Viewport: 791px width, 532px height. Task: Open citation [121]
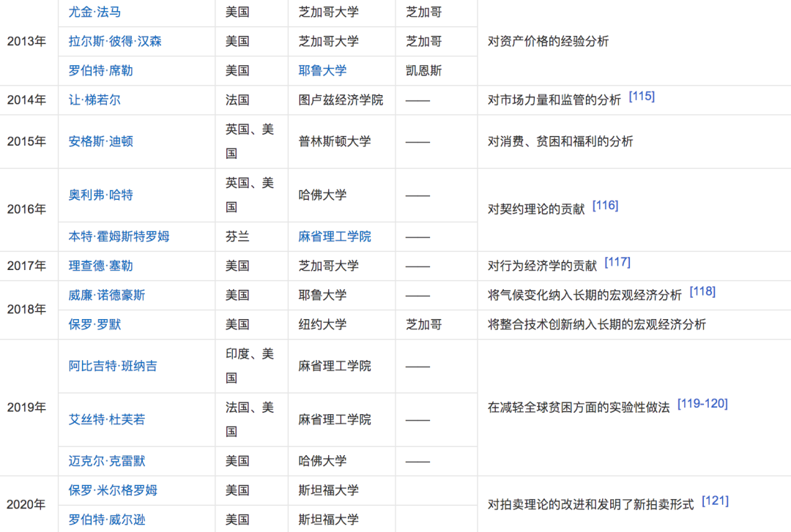(716, 501)
